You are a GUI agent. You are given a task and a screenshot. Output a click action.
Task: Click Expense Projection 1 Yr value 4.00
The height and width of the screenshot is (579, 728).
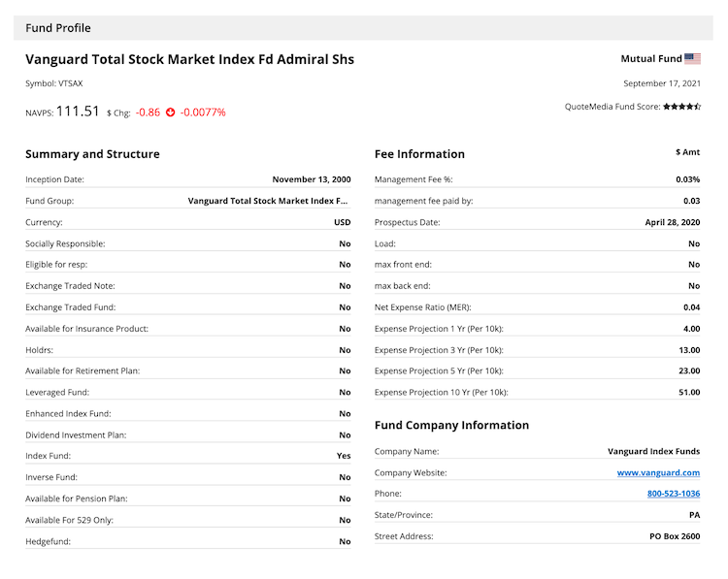tap(691, 329)
